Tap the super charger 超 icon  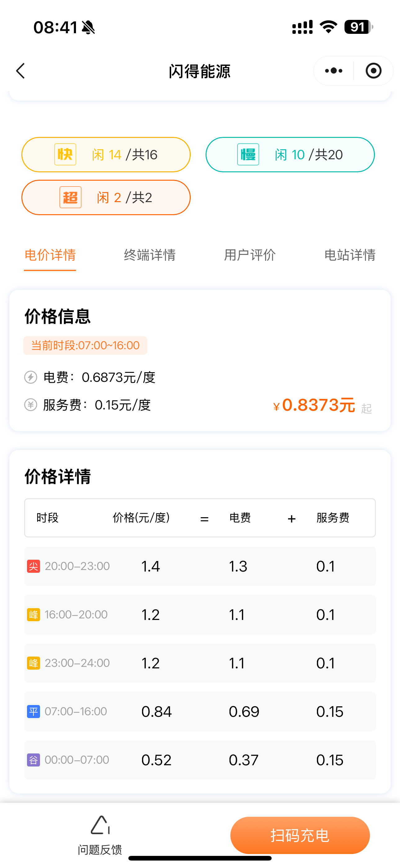[x=70, y=197]
